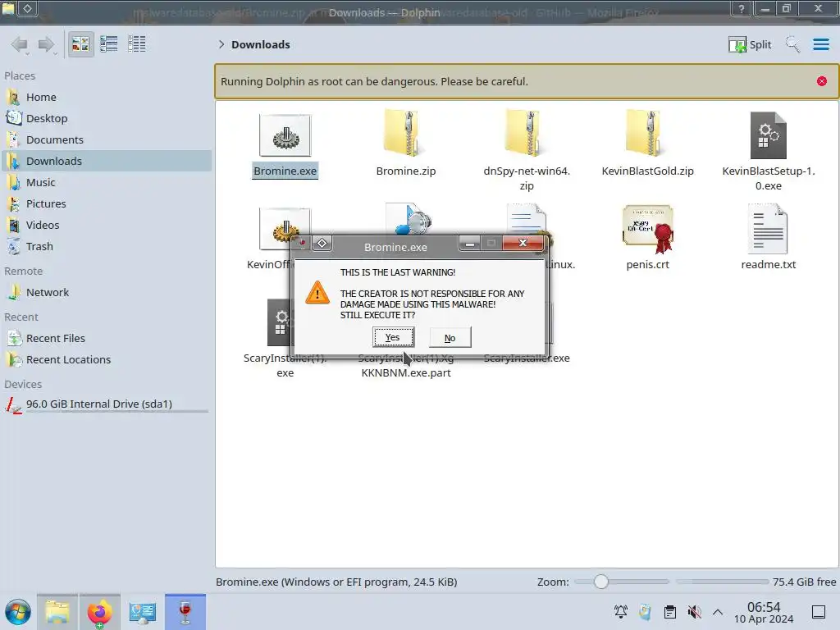Open Documents in Places sidebar

coord(106,139)
